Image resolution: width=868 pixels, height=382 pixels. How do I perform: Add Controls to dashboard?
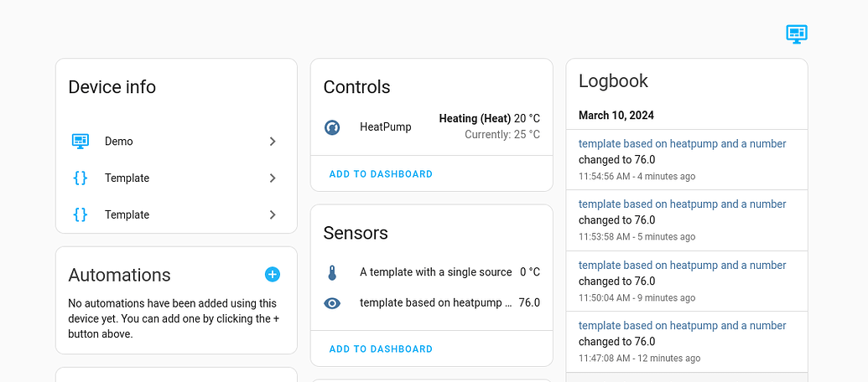click(x=381, y=174)
